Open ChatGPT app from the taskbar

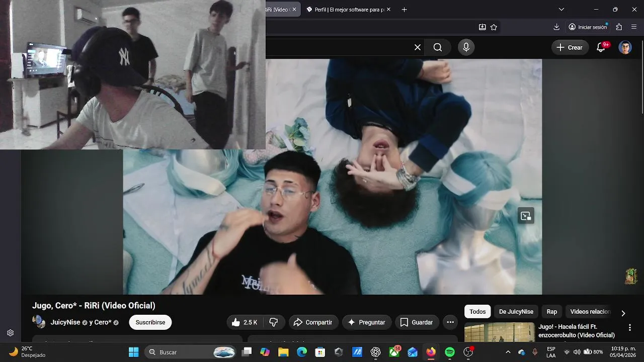pyautogui.click(x=375, y=352)
